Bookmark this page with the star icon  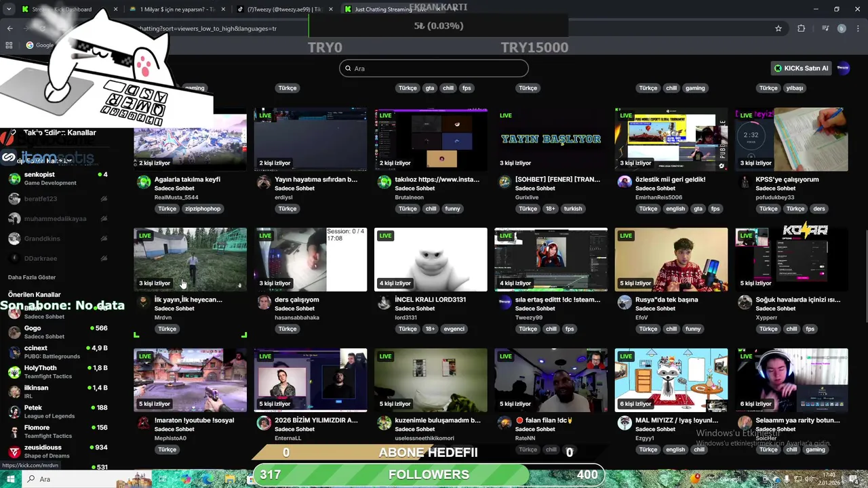[x=778, y=28]
